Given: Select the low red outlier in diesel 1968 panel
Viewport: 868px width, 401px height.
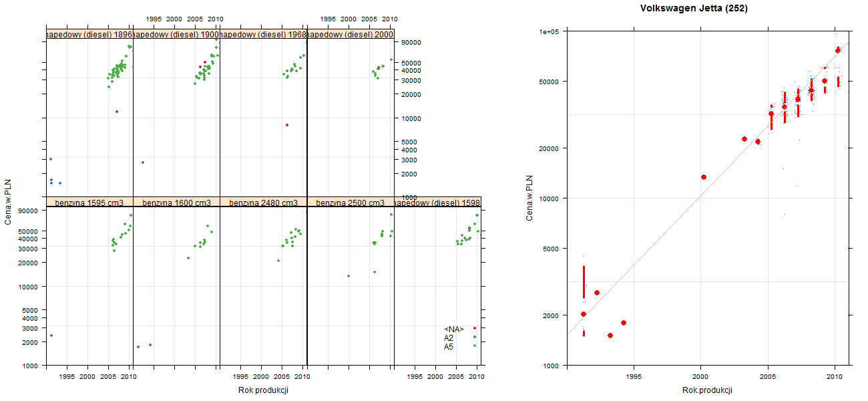Looking at the screenshot, I should [x=287, y=125].
